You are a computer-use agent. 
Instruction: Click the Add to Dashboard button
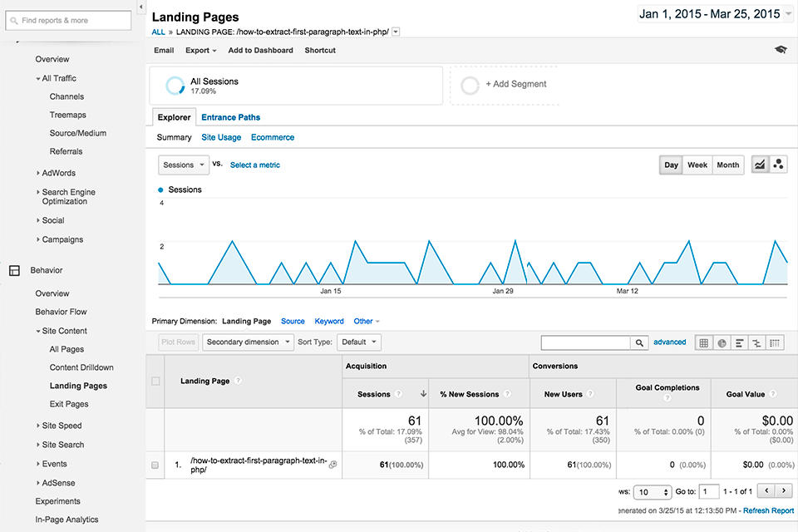[x=260, y=50]
